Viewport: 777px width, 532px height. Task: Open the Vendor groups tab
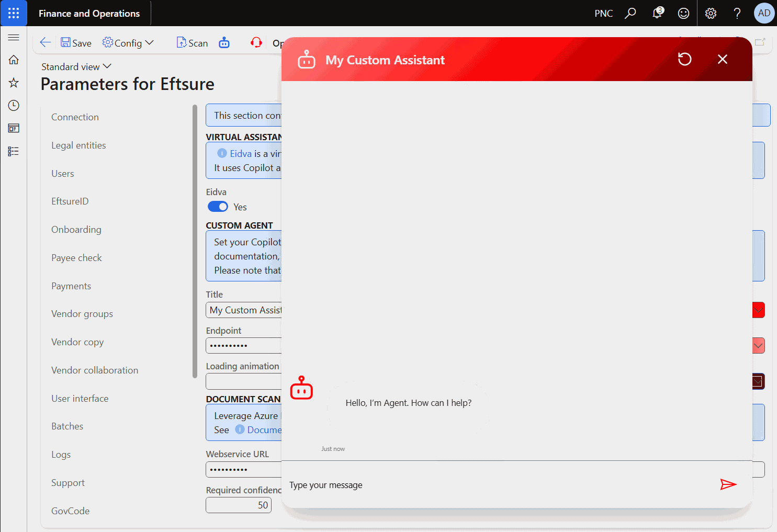(82, 314)
